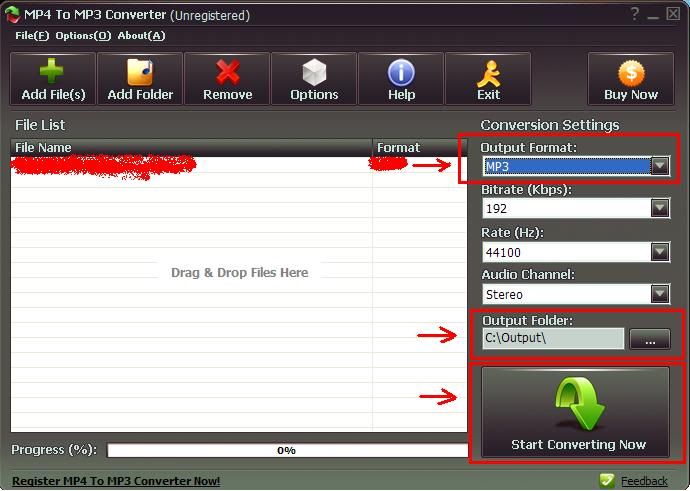Screen dimensions: 690x491
Task: Click the green arrow Start Converting Now button
Action: (x=576, y=412)
